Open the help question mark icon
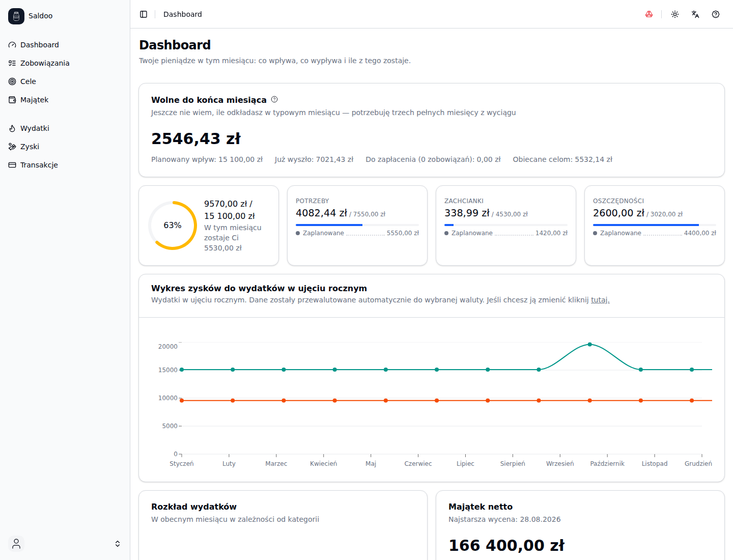This screenshot has width=733, height=560. [x=716, y=14]
